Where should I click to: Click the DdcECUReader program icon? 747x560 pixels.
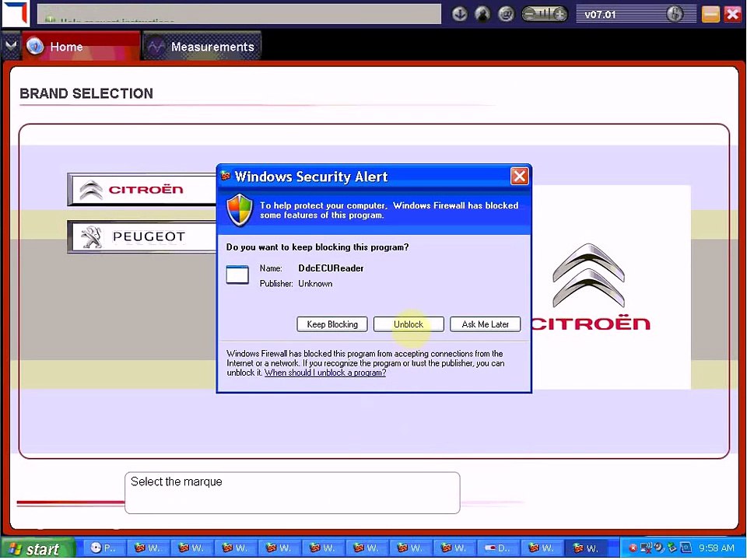237,275
